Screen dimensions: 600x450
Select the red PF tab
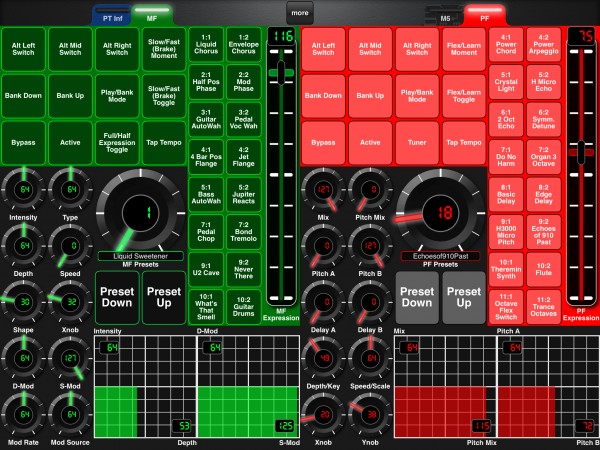(x=484, y=15)
